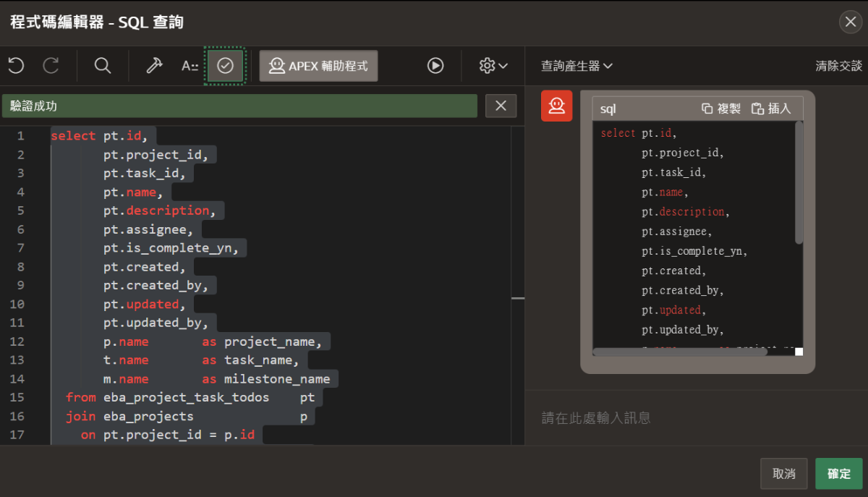Click 'eba_project_task_todos' in the editor
Image resolution: width=868 pixels, height=497 pixels.
[x=187, y=397]
